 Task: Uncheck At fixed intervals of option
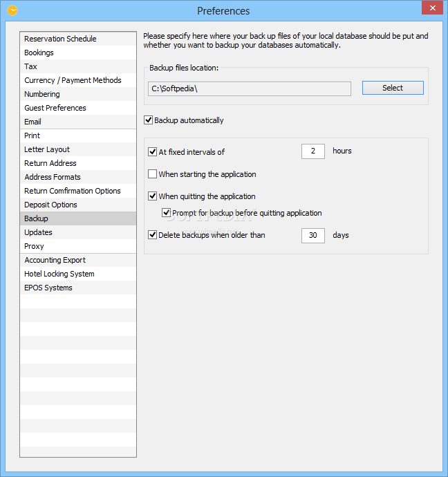(152, 151)
